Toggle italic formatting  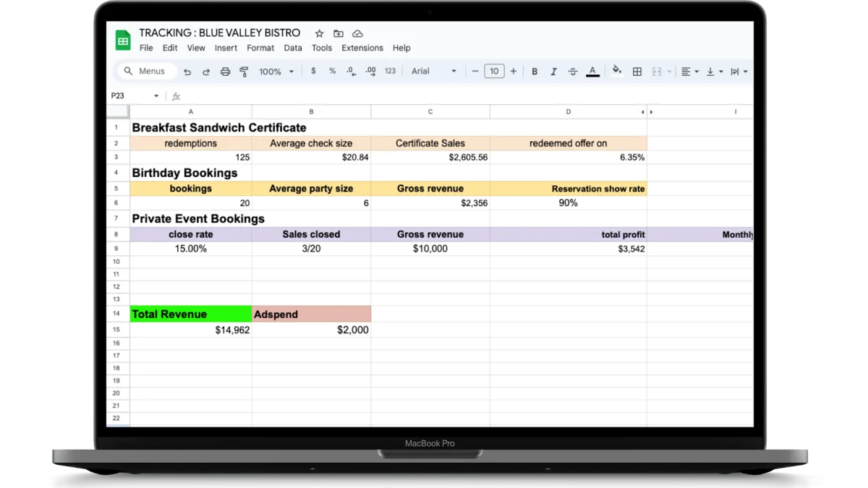click(553, 72)
